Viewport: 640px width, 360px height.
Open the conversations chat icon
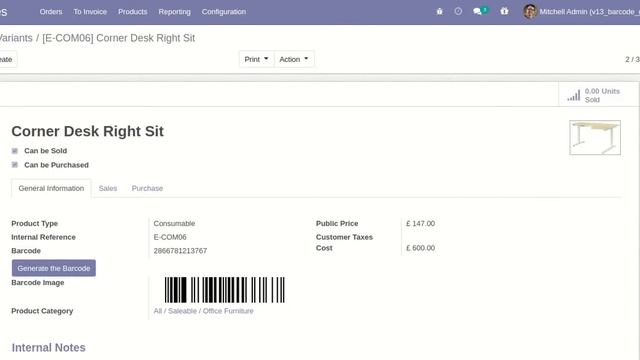(477, 11)
